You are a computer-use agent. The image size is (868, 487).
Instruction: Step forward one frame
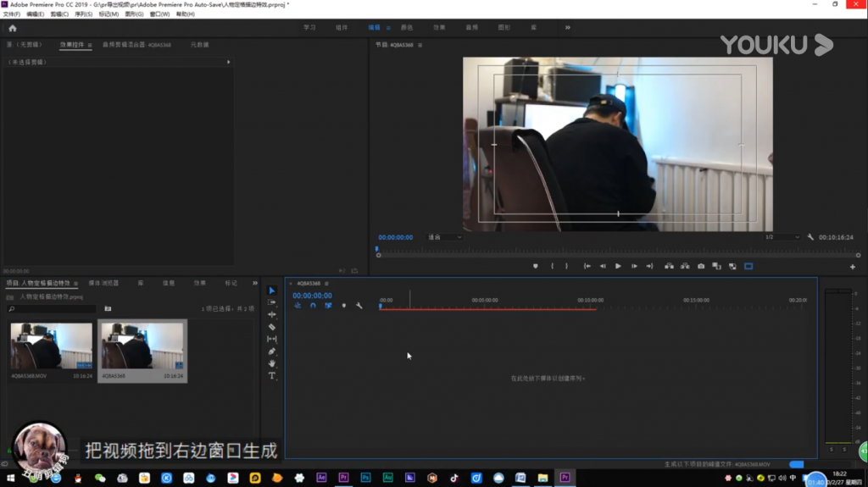click(634, 266)
